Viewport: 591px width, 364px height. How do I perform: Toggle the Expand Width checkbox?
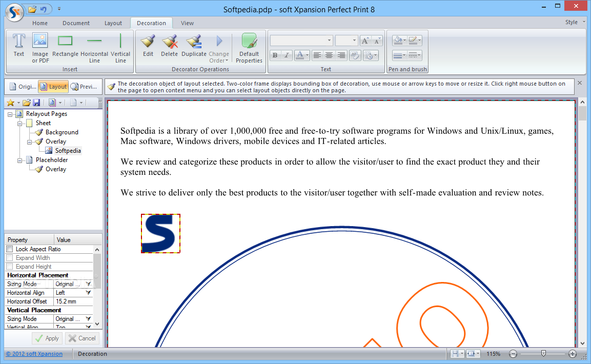(x=10, y=258)
